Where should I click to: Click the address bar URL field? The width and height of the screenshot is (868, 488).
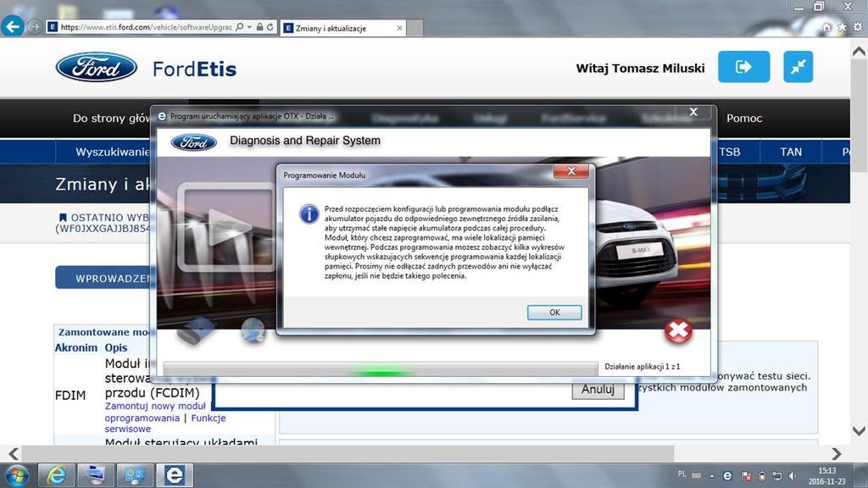point(146,27)
